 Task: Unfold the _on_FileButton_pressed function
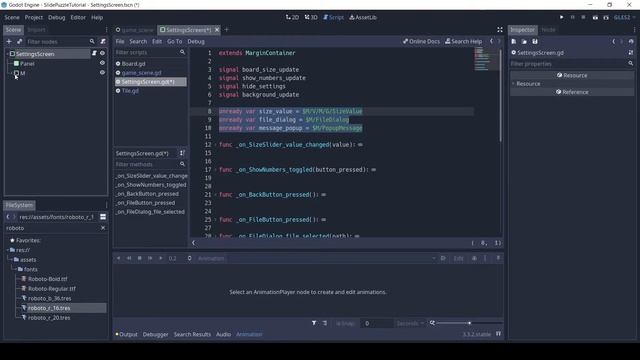[216, 220]
